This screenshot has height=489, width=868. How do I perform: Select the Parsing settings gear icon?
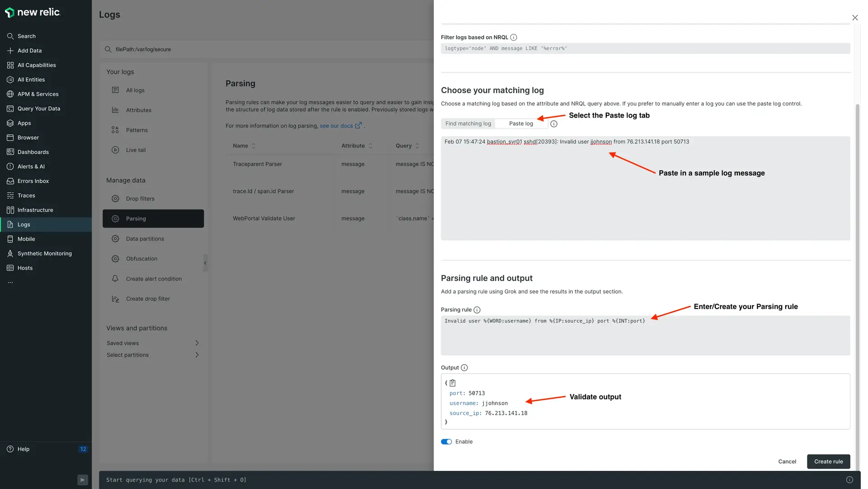point(114,218)
